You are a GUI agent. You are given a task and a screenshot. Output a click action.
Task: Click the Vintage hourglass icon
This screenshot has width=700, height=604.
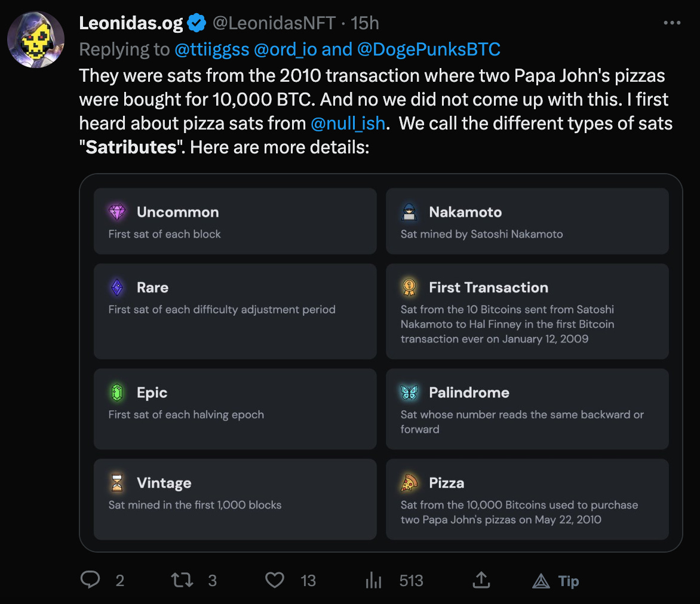click(x=117, y=483)
